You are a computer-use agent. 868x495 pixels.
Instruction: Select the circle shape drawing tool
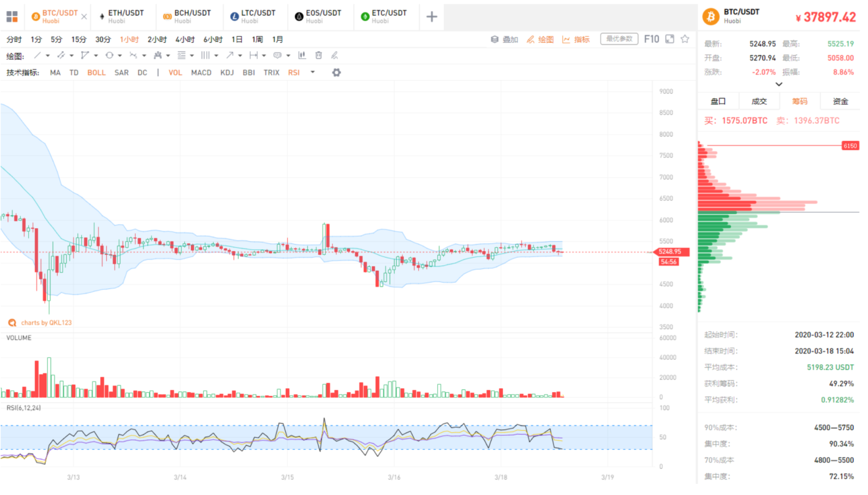[x=109, y=56]
